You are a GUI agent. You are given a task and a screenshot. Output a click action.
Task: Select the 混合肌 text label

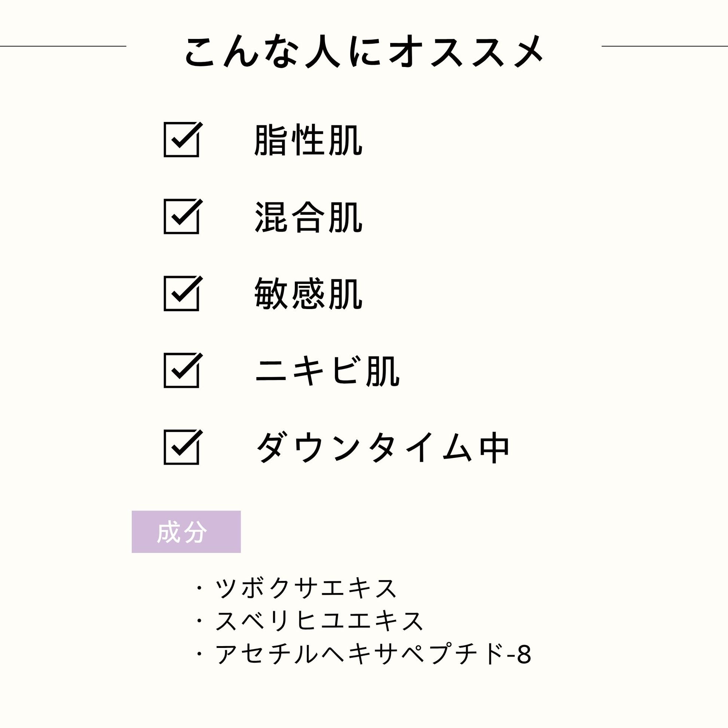point(308,217)
